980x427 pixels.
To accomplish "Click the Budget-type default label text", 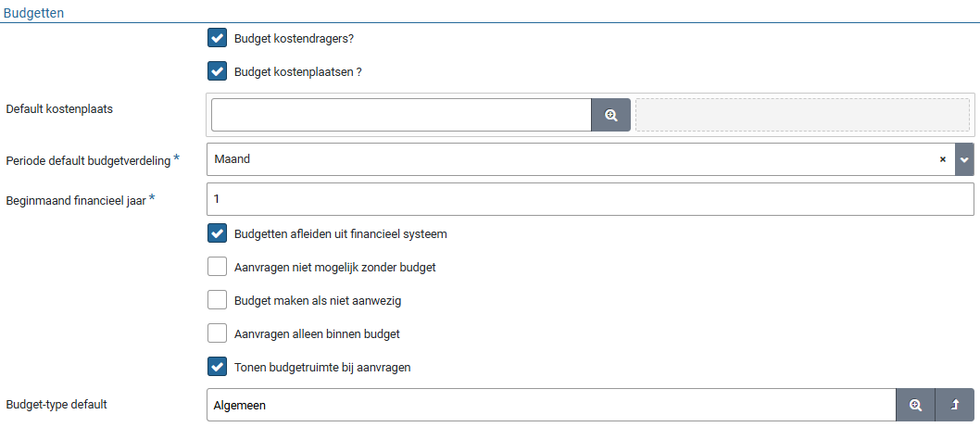I will [56, 405].
